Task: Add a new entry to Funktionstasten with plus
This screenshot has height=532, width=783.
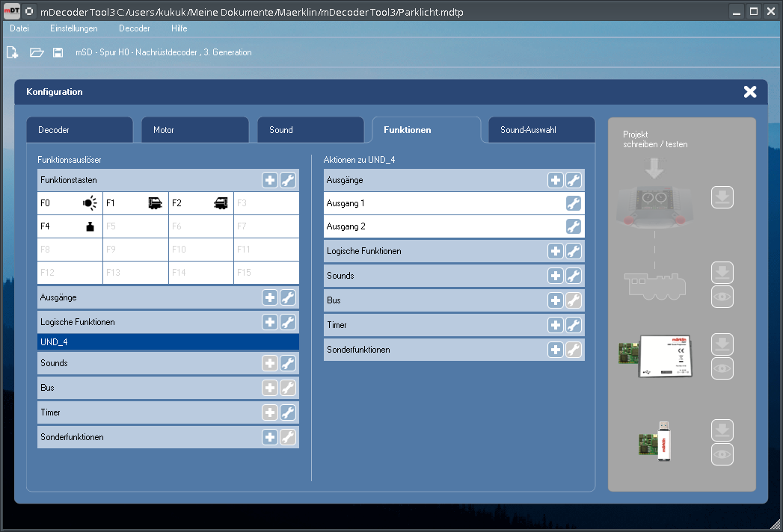Action: tap(270, 180)
